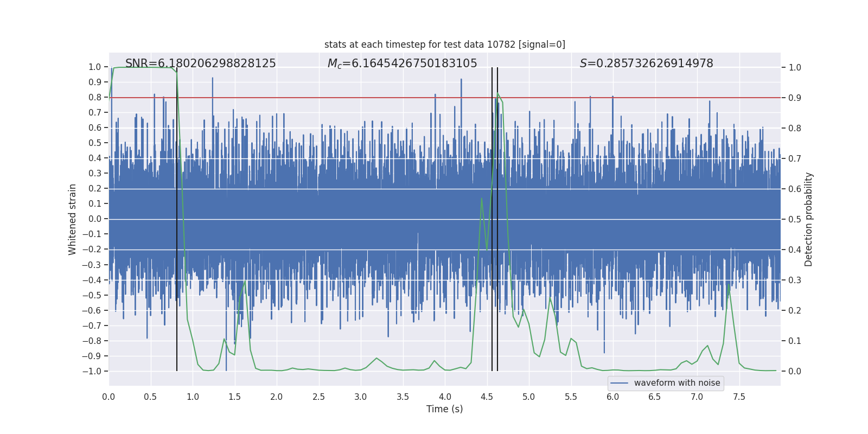Image resolution: width=868 pixels, height=434 pixels.
Task: Click the blue line sample in the legend
Action: pyautogui.click(x=620, y=383)
